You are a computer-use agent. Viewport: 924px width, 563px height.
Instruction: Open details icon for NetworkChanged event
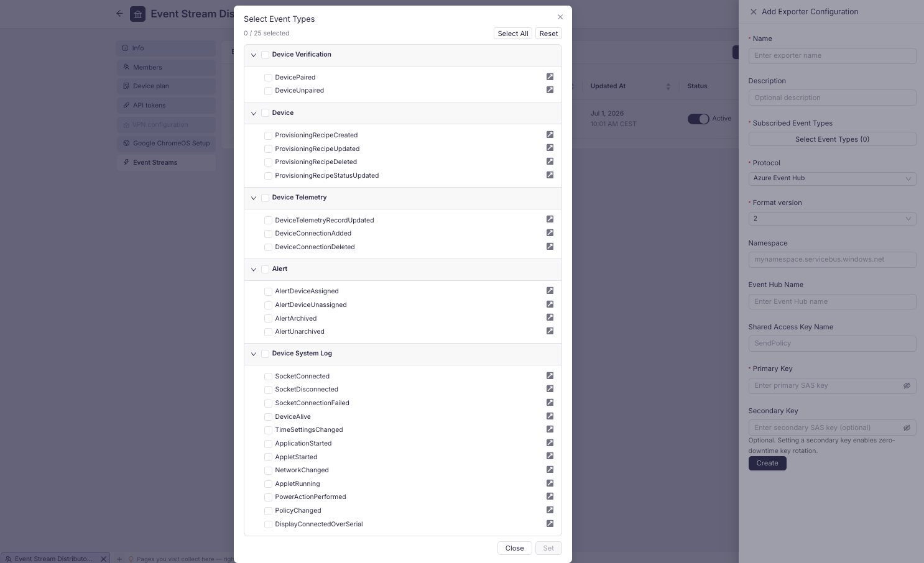tap(550, 470)
